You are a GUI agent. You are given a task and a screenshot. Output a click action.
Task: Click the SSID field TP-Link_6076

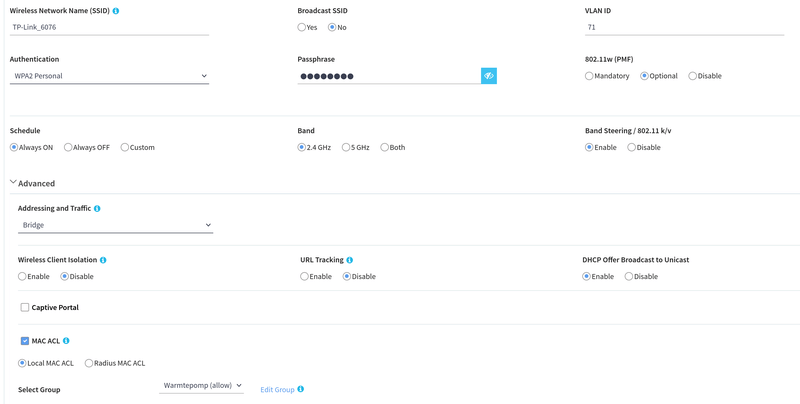coord(109,28)
